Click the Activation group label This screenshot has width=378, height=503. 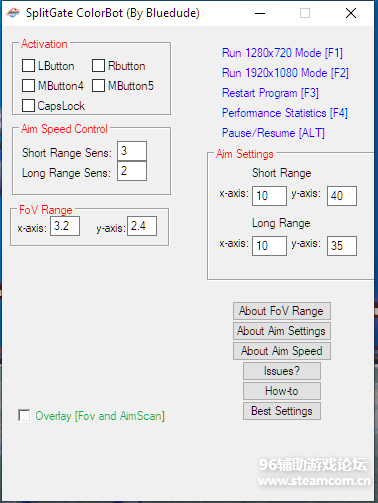[x=44, y=44]
